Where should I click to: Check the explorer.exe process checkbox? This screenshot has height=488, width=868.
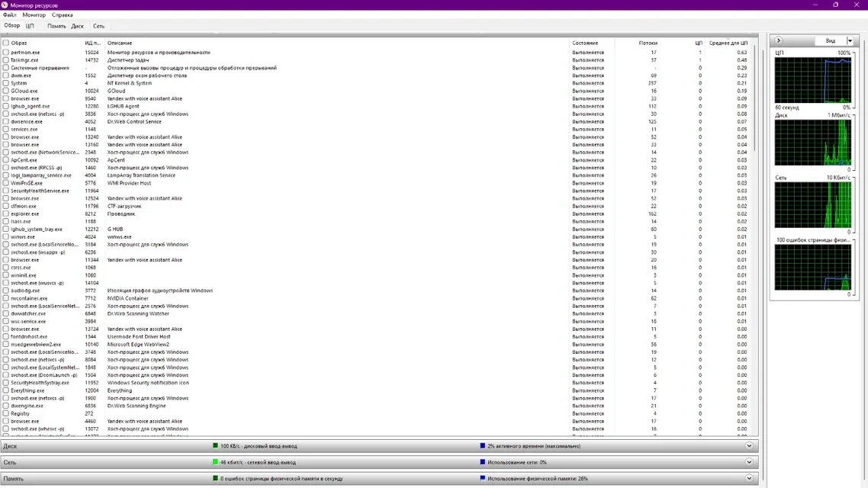5,213
